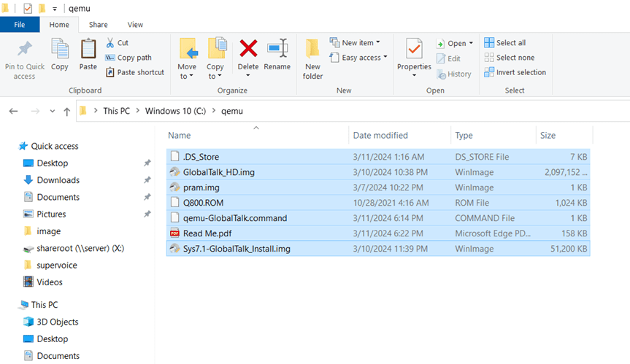Go up one folder level arrow
The height and width of the screenshot is (364, 630).
coord(66,111)
